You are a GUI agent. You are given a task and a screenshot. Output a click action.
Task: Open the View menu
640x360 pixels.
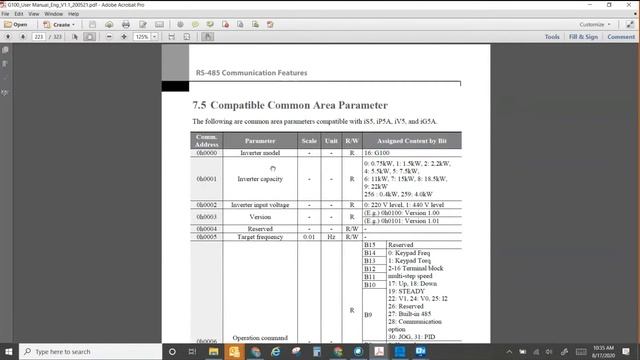(x=34, y=14)
